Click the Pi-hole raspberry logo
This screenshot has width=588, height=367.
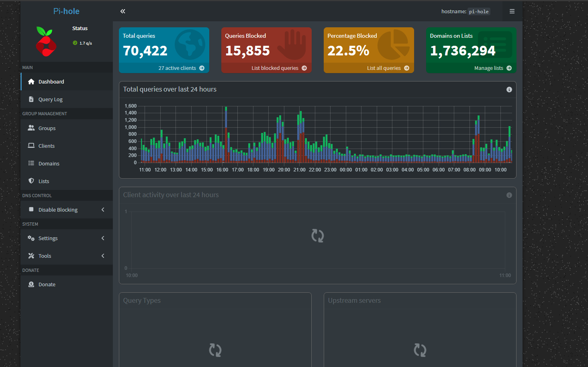coord(45,41)
